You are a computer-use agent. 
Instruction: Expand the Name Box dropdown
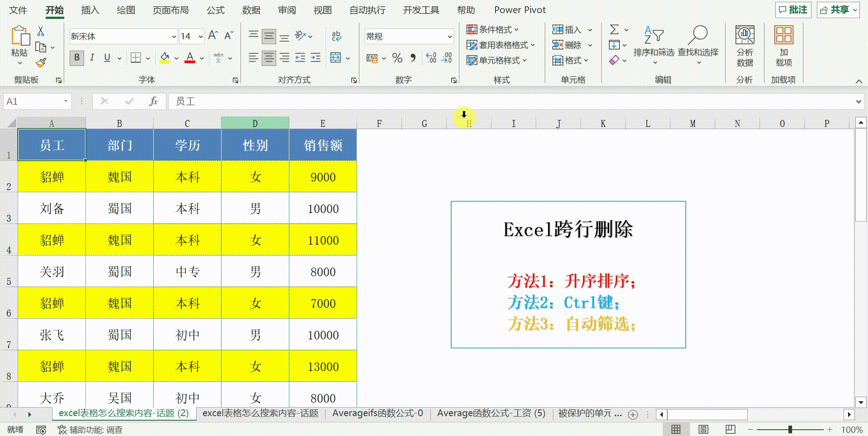coord(66,101)
